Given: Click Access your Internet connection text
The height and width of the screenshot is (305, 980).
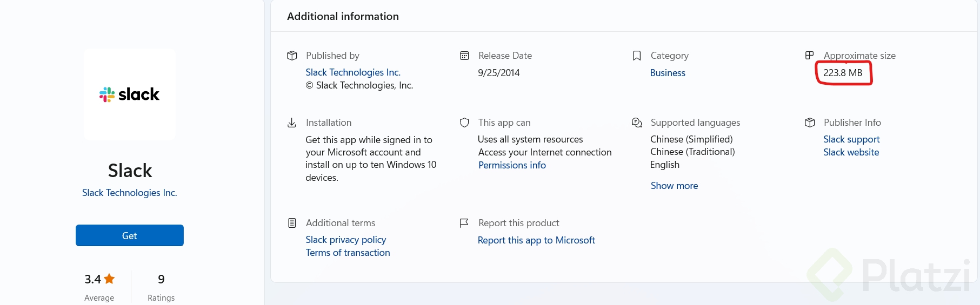Looking at the screenshot, I should coord(545,152).
